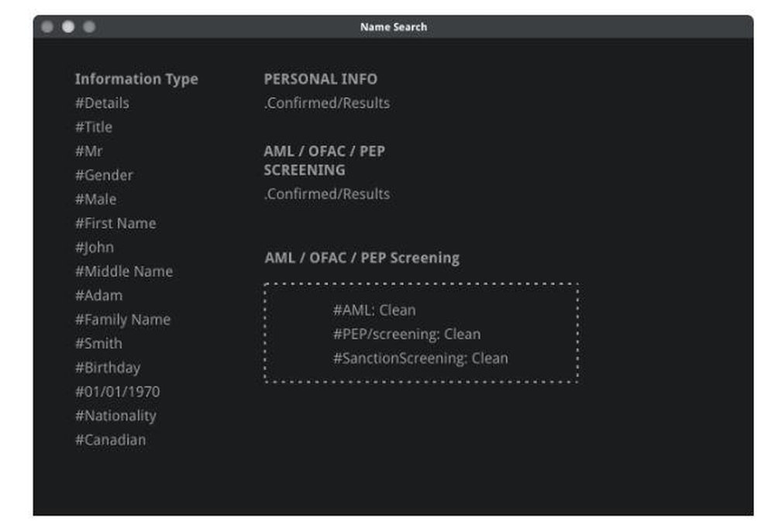Image resolution: width=775 pixels, height=532 pixels.
Task: Select the #Smith entry
Action: pos(98,343)
